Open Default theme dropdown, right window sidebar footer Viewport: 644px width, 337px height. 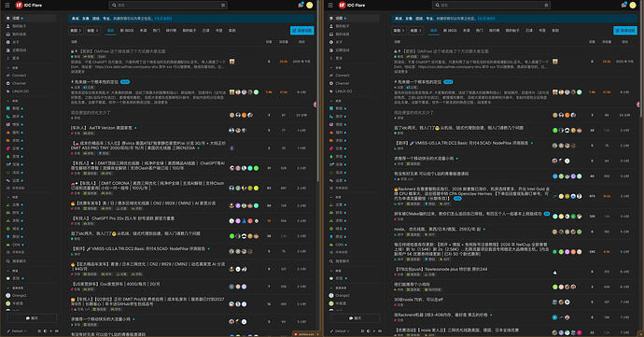click(341, 330)
